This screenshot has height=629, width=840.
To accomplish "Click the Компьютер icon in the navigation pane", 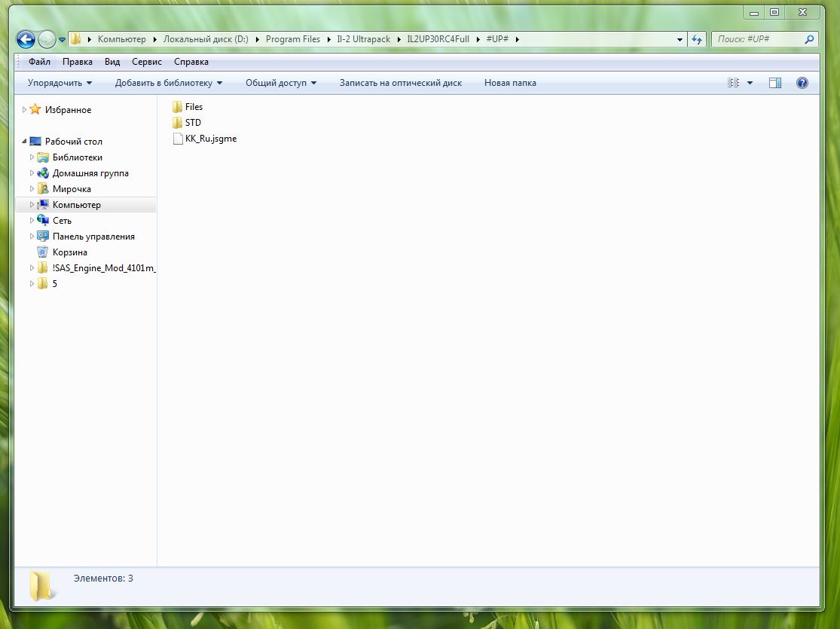I will [x=43, y=205].
